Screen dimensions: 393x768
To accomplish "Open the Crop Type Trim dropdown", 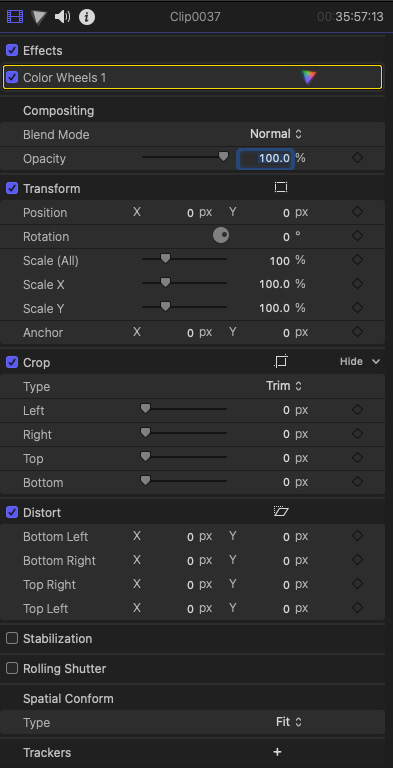I will point(284,386).
